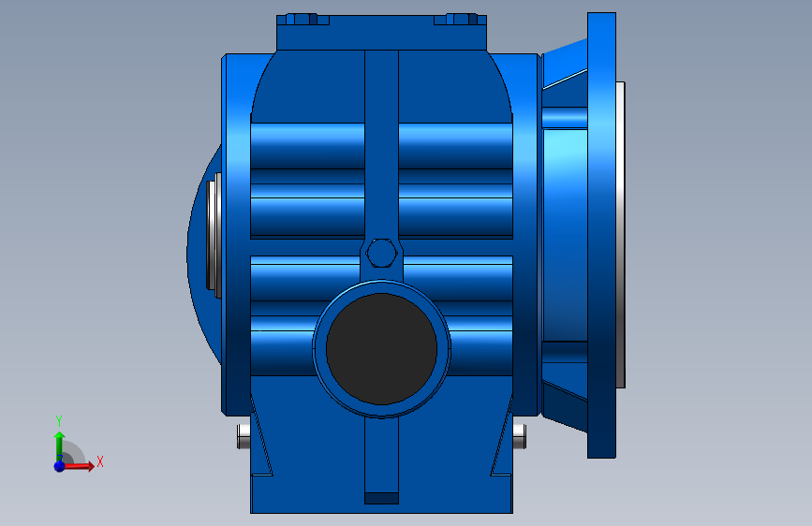Select the large mounting flange on the right
The image size is (812, 526).
click(x=601, y=235)
